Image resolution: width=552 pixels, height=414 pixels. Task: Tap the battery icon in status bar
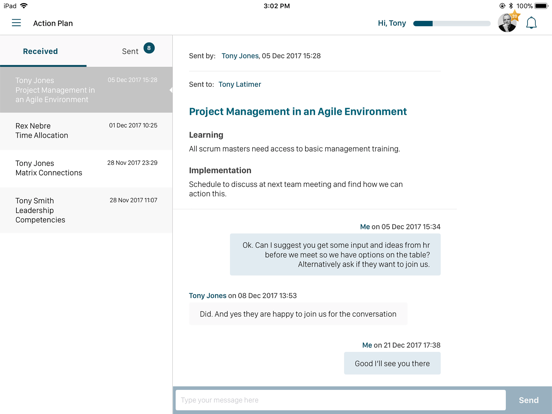pos(541,6)
